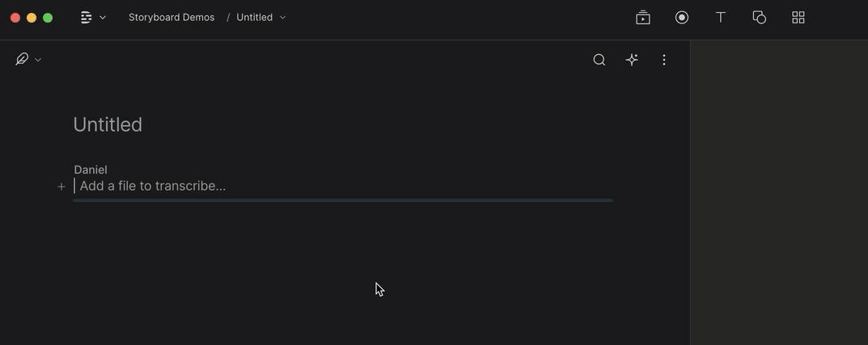The image size is (868, 345).
Task: Click the pen writing mode icon
Action: coord(22,59)
